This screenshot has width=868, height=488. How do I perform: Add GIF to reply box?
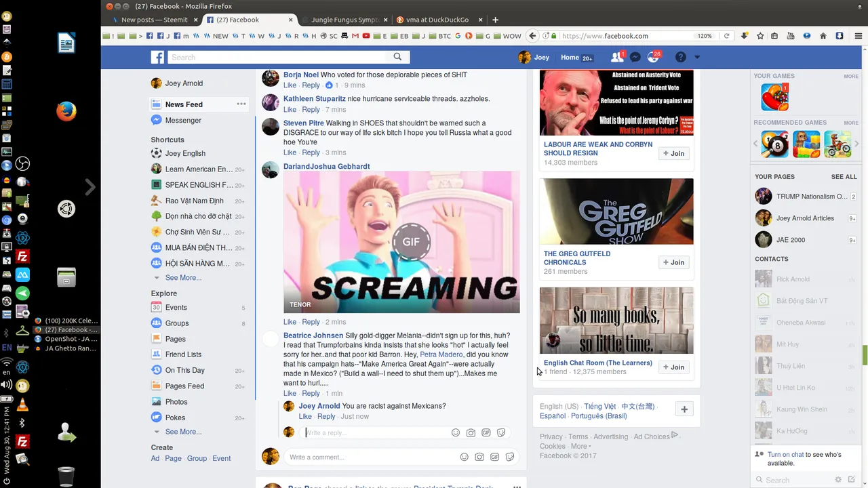click(486, 433)
